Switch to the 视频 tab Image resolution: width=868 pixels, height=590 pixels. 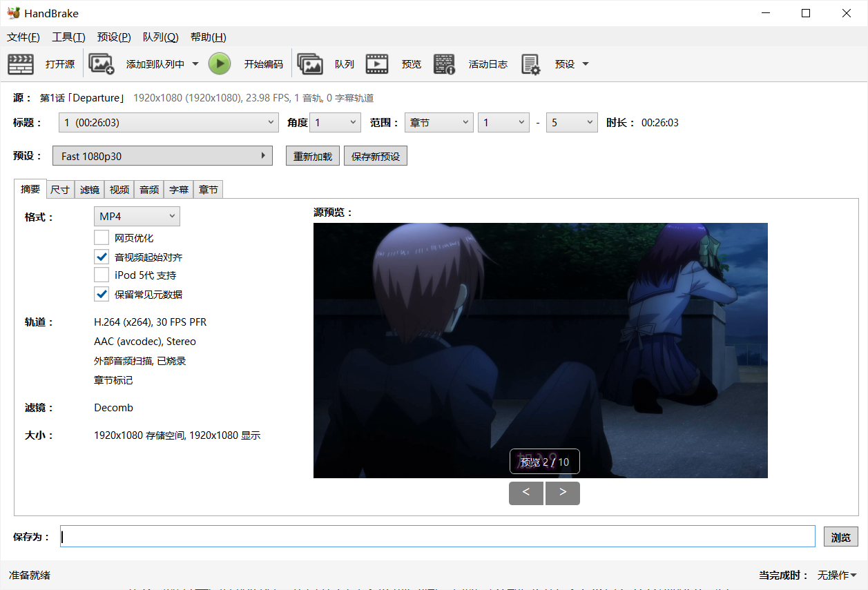pos(119,190)
